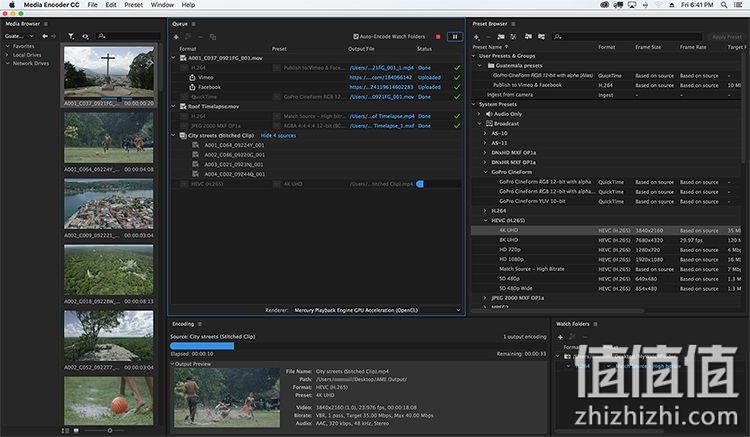Click encoding progress bar in Encoding panel
This screenshot has height=437, width=750.
358,346
